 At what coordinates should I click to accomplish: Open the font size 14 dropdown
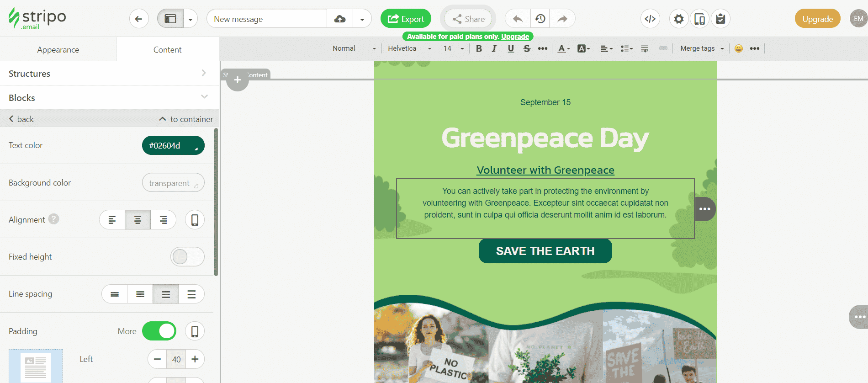coord(454,48)
